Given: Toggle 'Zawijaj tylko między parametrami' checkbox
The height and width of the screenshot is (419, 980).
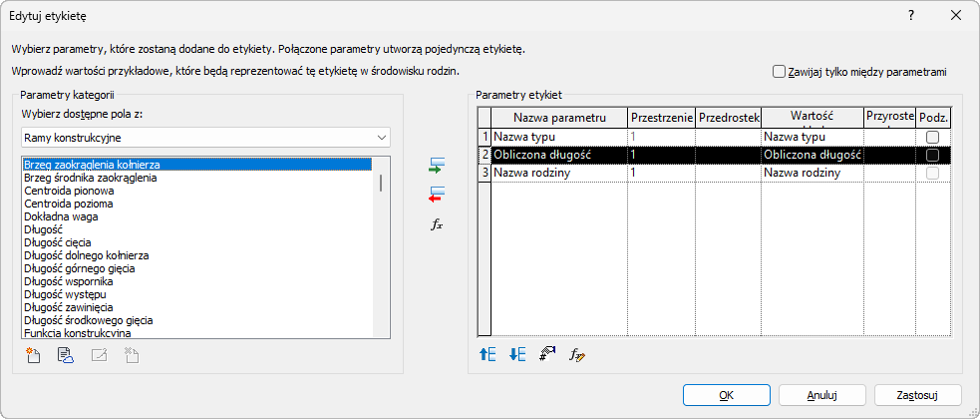Looking at the screenshot, I should coord(779,71).
